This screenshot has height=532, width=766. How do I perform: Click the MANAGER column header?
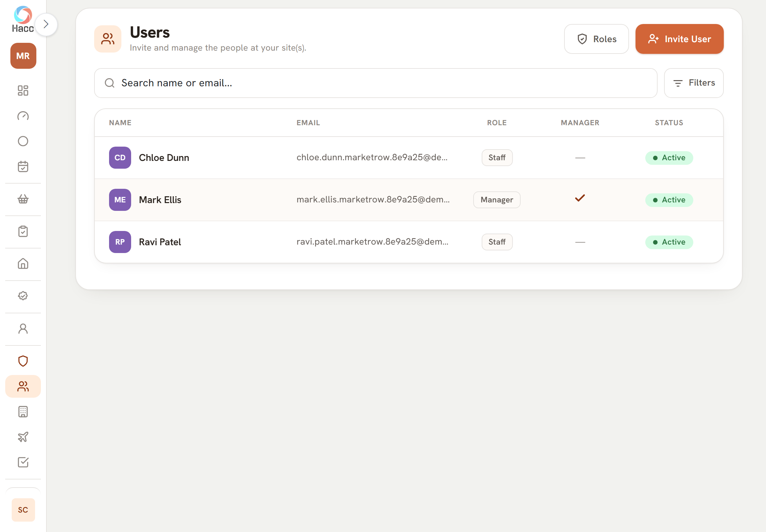click(x=580, y=123)
